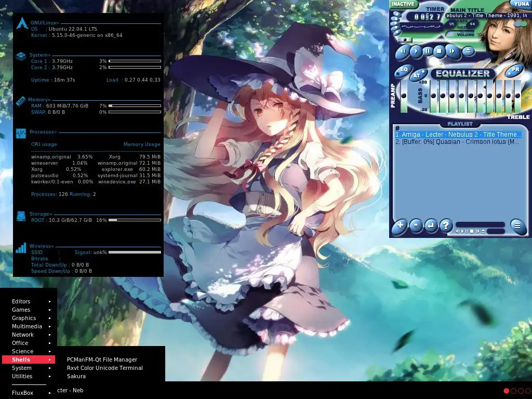Image resolution: width=532 pixels, height=399 pixels.
Task: Click the YUNA label at Winamp's top-right
Action: [522, 4]
